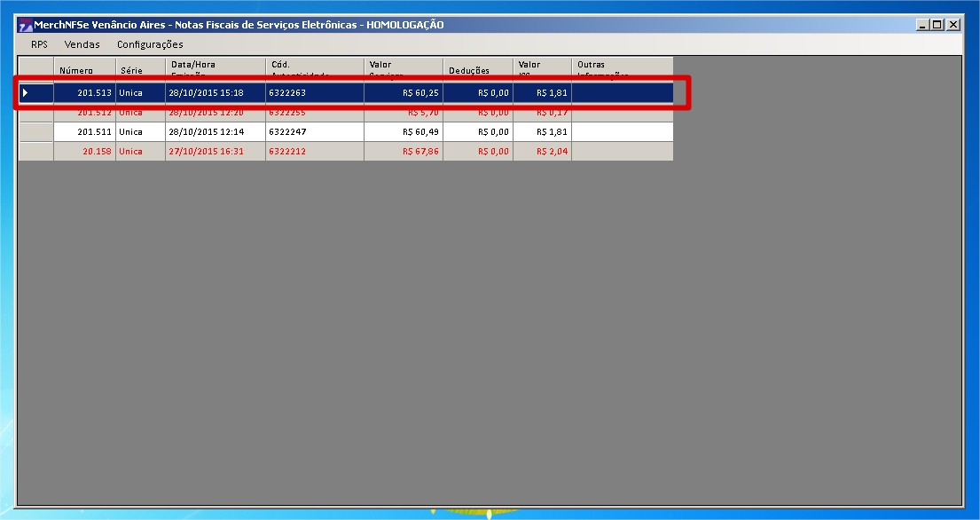Select the date cell 28/10/2015 12:20
This screenshot has width=980, height=520.
click(x=216, y=113)
